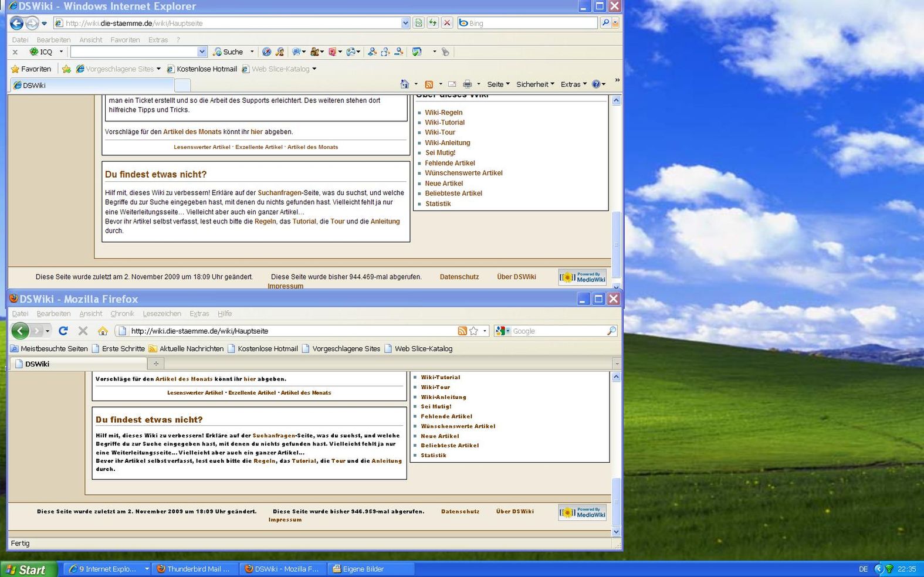Click the Internet Explorer home icon
Viewport: 924px width, 577px height.
[x=404, y=84]
